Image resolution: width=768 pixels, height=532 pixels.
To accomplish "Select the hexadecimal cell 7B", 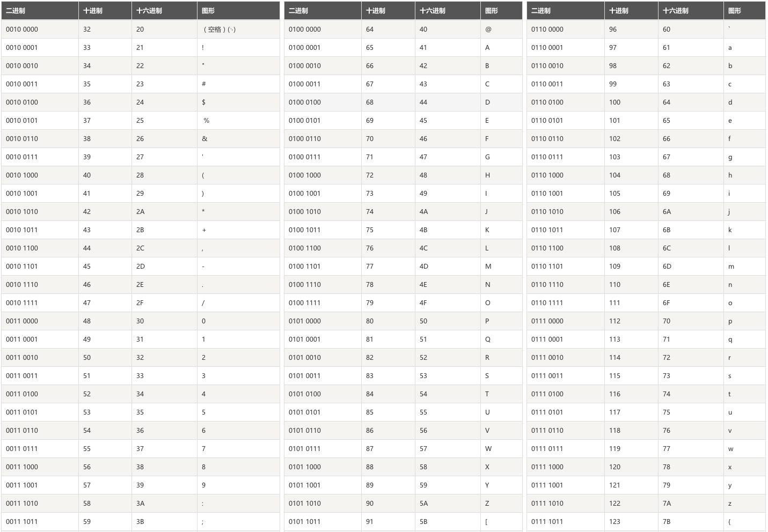I will tap(667, 522).
